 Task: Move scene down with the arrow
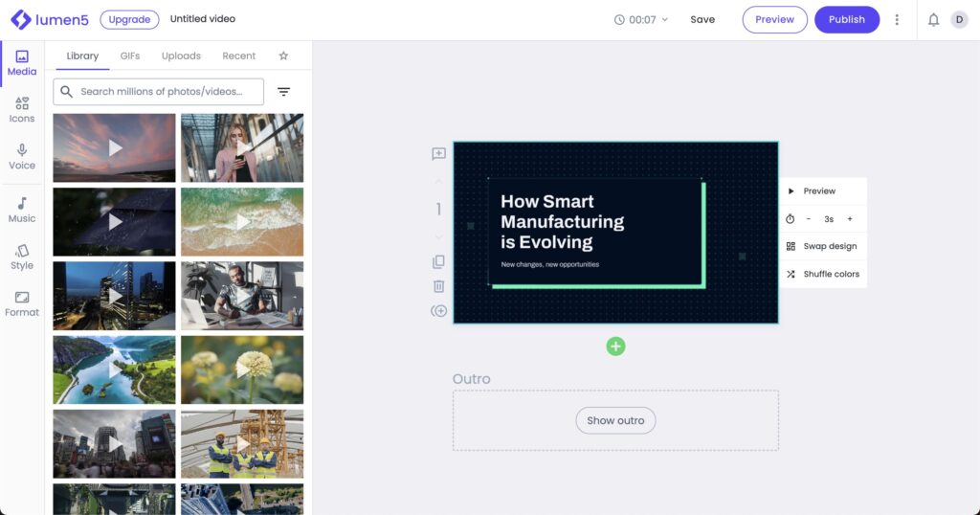438,236
